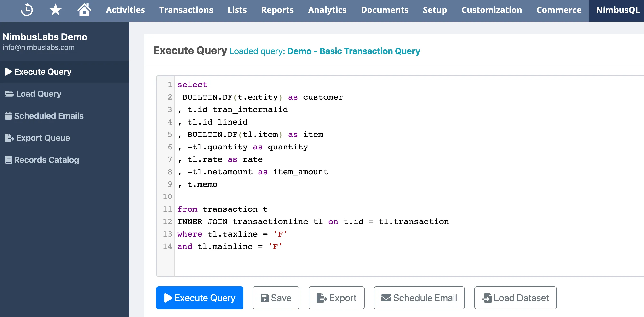Click the NimbusLabs Demo account name
The height and width of the screenshot is (317, 644).
click(45, 37)
